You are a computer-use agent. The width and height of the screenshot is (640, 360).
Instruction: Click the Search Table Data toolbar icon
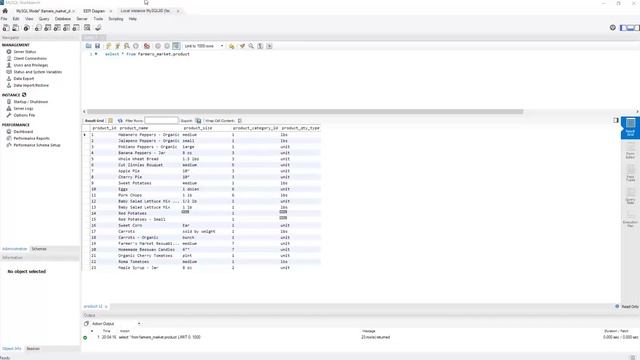[87, 28]
